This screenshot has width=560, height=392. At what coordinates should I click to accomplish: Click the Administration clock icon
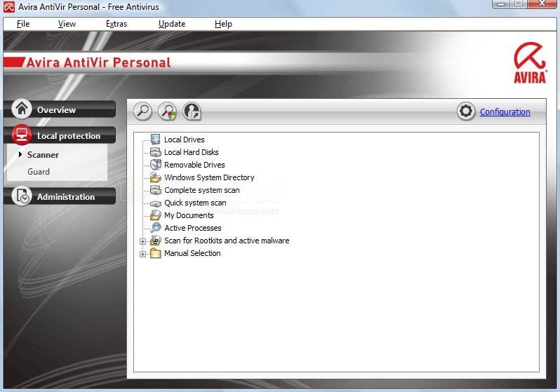tap(22, 196)
